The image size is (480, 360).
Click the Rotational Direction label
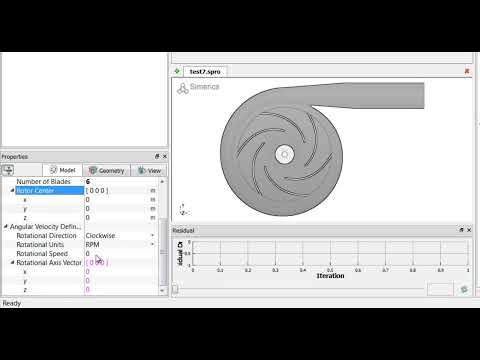tap(46, 235)
